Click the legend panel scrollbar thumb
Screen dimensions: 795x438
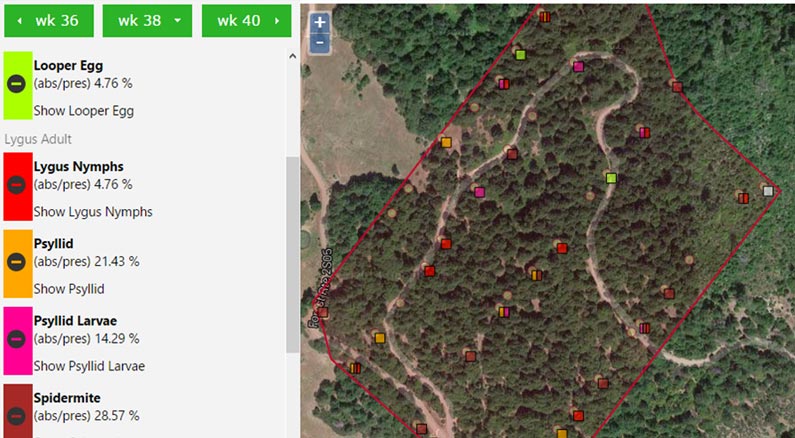point(293,254)
